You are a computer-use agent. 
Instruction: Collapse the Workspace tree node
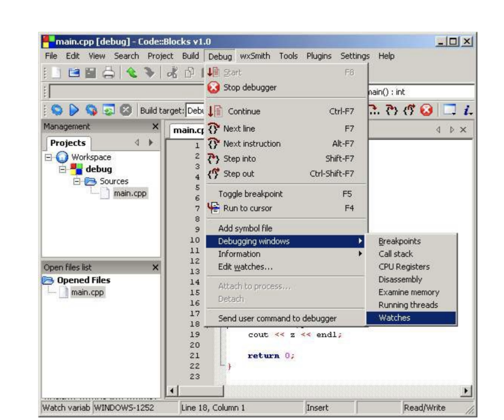pos(48,157)
